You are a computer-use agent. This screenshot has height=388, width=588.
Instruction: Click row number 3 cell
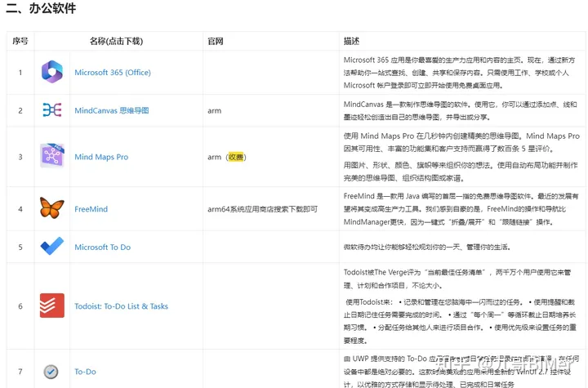(x=20, y=157)
